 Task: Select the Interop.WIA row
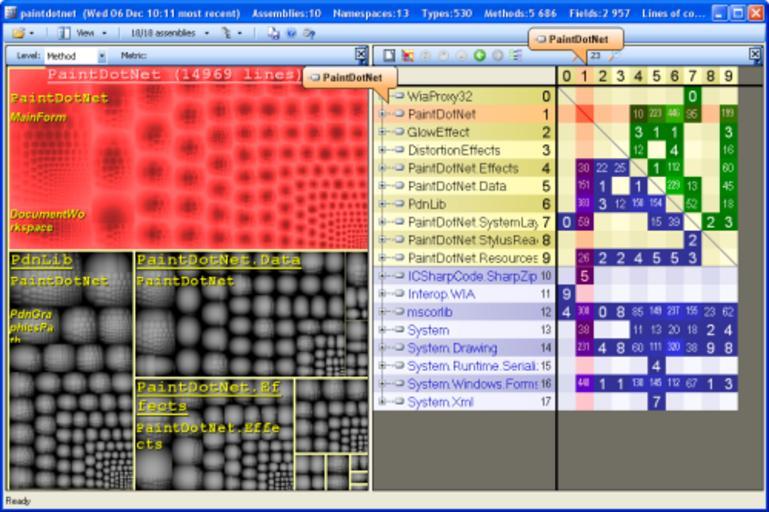464,294
